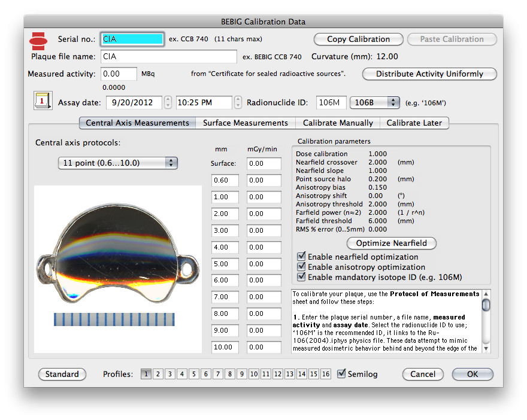The height and width of the screenshot is (420, 527).
Task: Switch to Calibrate Manually tab
Action: pos(338,123)
